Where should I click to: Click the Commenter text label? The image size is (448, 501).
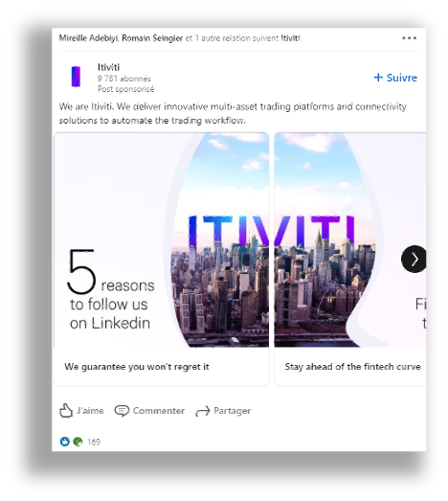point(159,411)
